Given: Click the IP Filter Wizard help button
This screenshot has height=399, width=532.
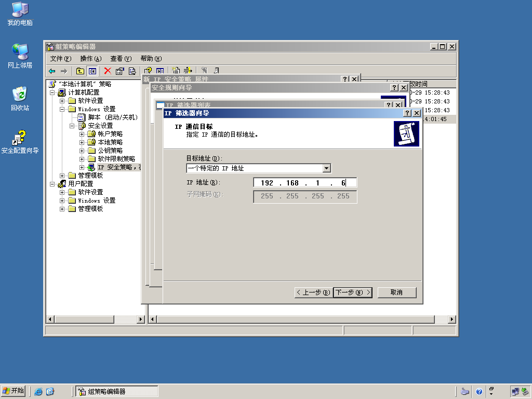Looking at the screenshot, I should point(407,113).
